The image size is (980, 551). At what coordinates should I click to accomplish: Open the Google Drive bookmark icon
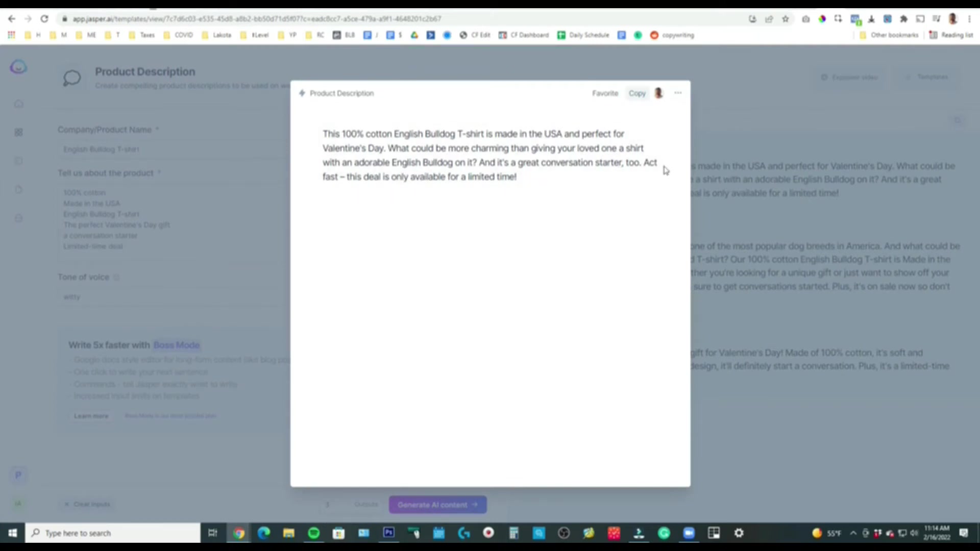[414, 35]
